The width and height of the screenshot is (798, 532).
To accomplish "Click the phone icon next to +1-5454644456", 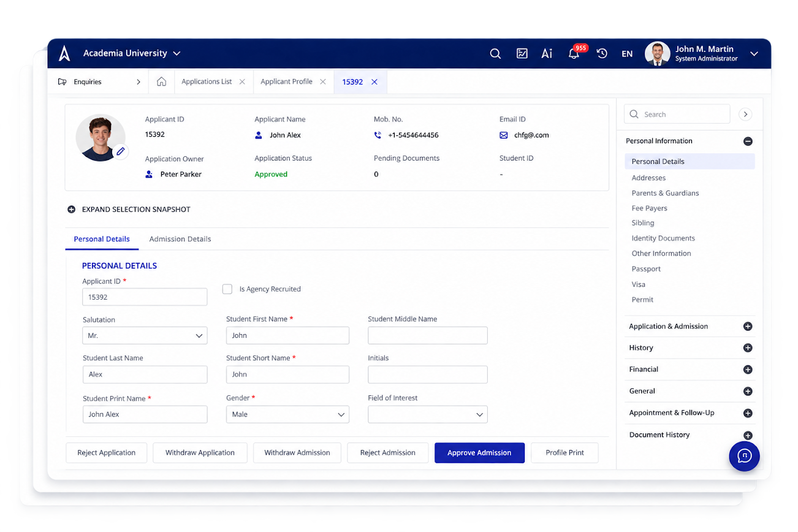I will tap(378, 135).
